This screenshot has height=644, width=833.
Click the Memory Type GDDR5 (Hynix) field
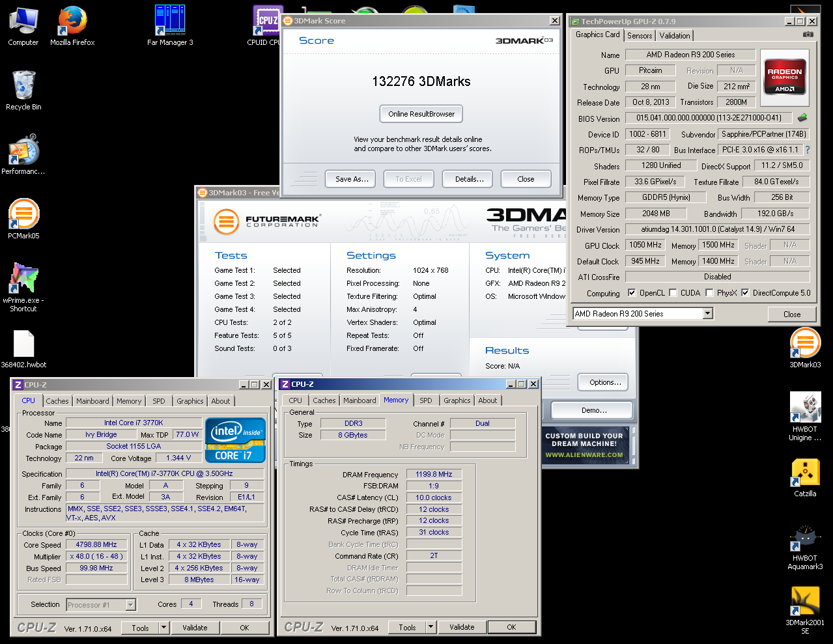(666, 197)
